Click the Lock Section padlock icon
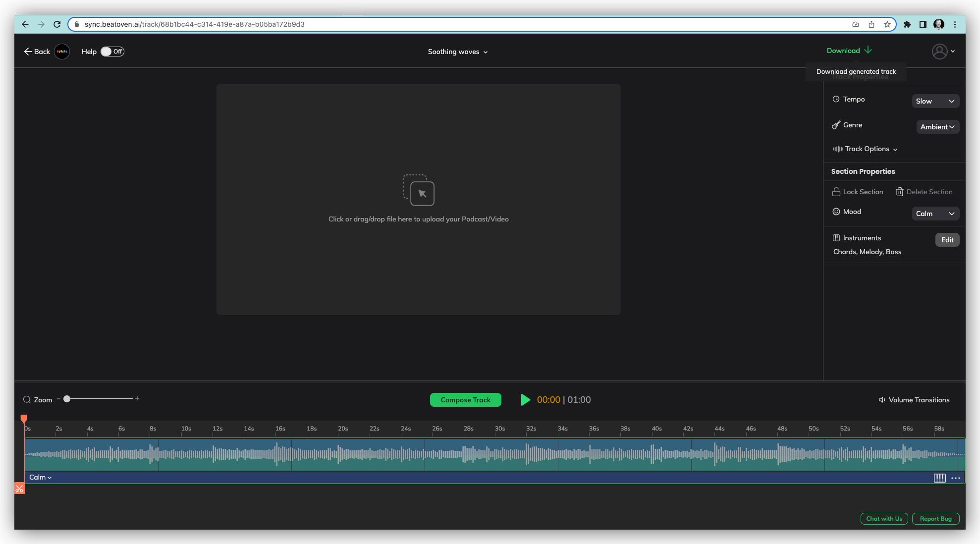Image resolution: width=980 pixels, height=544 pixels. point(836,192)
